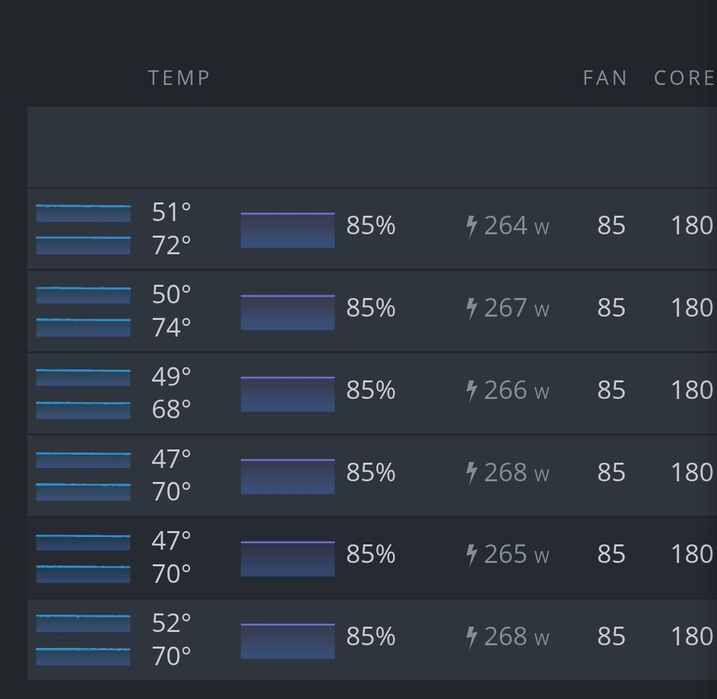Click the power bolt icon next to 267 w
This screenshot has height=699, width=717.
[x=472, y=308]
